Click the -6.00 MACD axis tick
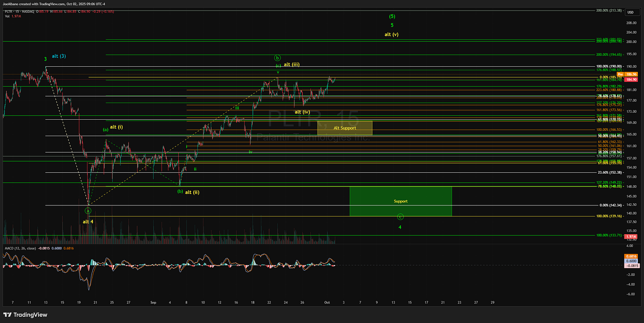 [x=630, y=294]
